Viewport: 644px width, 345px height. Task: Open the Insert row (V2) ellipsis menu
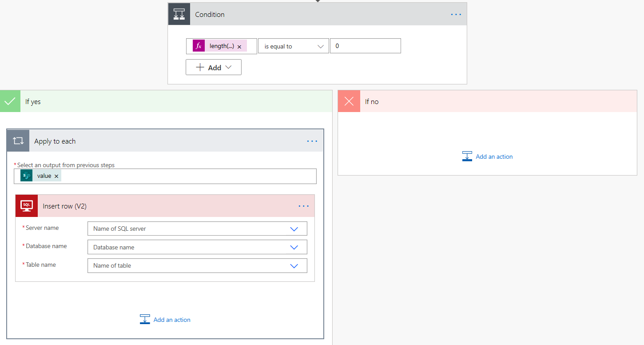(304, 206)
